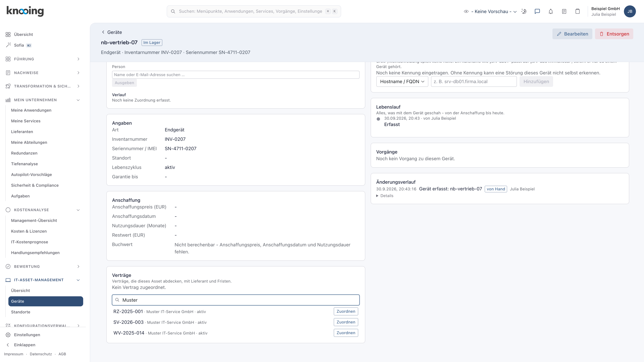
Task: Click the knooing logo
Action: (25, 11)
